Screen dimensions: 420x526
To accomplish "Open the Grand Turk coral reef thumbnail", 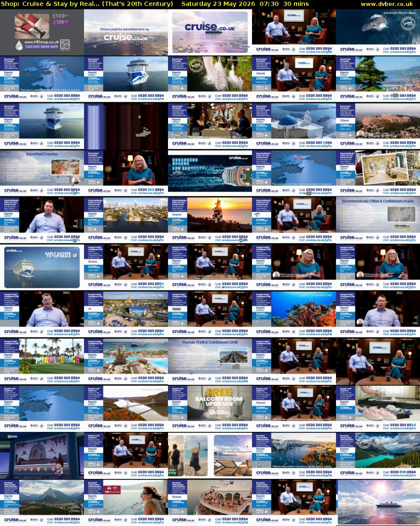I will click(294, 315).
